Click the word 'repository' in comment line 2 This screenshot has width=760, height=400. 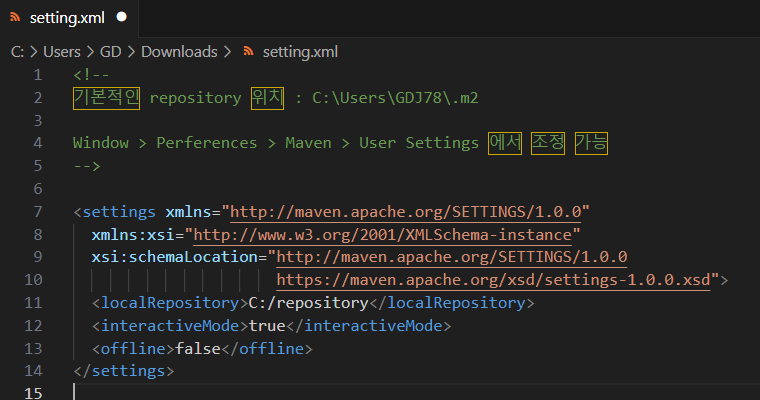(x=195, y=98)
